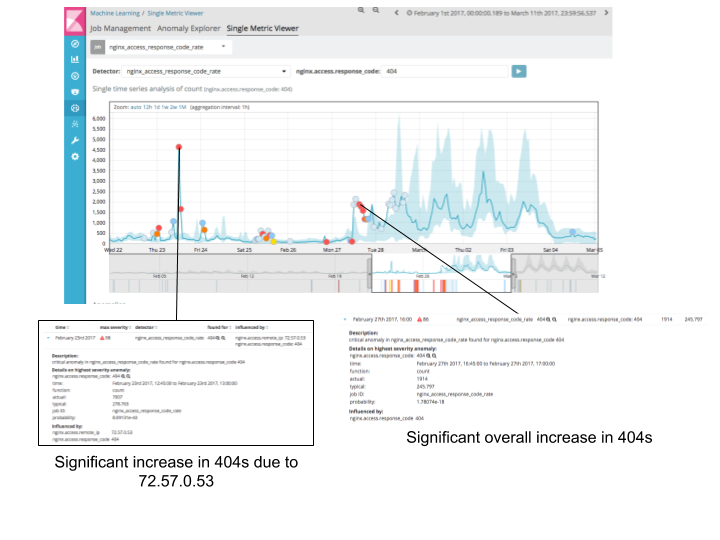The height and width of the screenshot is (540, 720).
Task: Click the 72.57.0.53 remote_ip influencer value
Action: pyautogui.click(x=122, y=433)
